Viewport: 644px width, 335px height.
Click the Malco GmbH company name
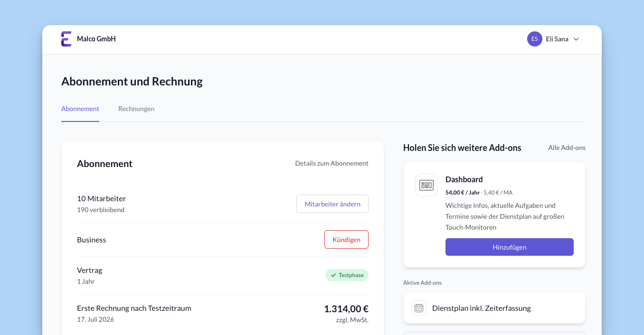pos(96,39)
